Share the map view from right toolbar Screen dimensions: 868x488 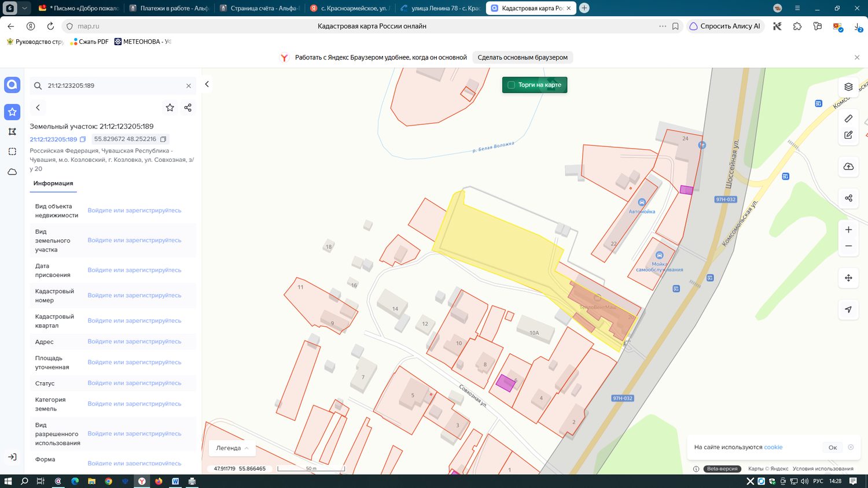pyautogui.click(x=848, y=198)
